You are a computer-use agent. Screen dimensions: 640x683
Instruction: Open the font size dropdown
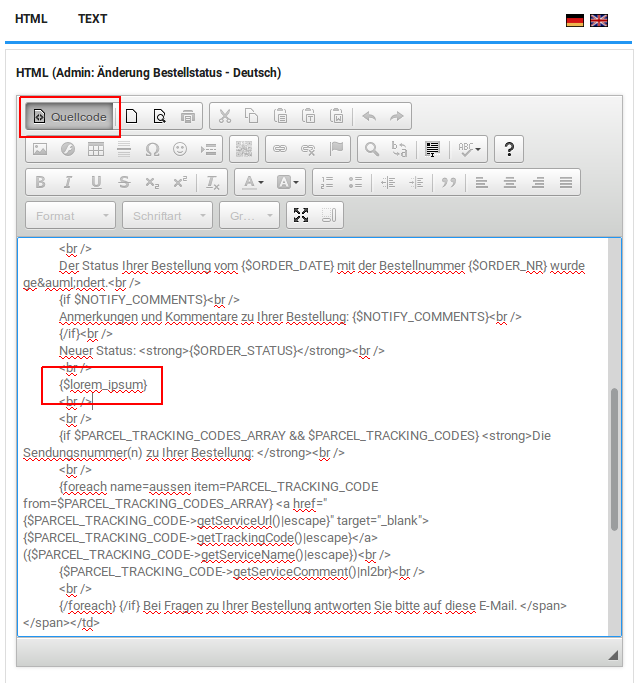(x=249, y=215)
